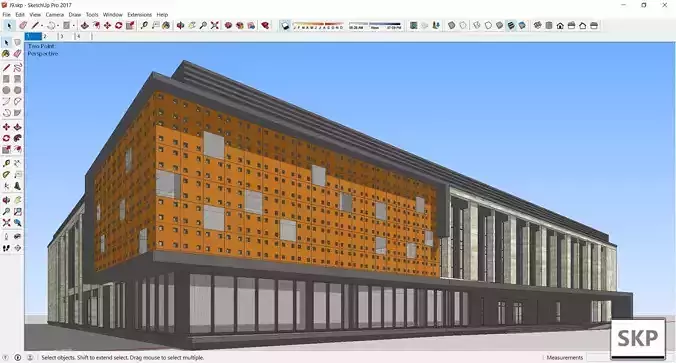Select the Axes tool in left palette
The image size is (676, 363).
(6, 186)
